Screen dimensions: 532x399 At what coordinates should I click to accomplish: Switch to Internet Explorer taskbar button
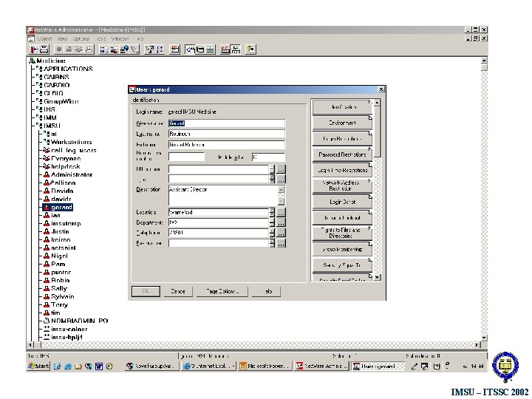208,366
